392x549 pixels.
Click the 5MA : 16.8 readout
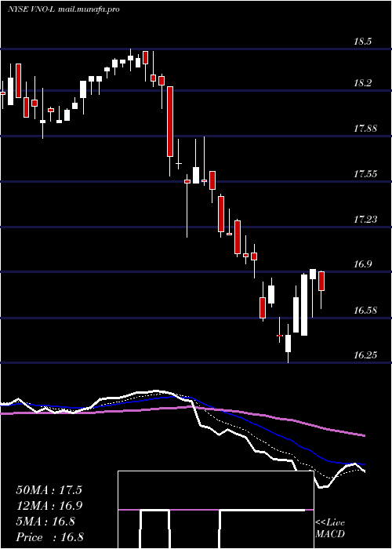click(x=45, y=522)
